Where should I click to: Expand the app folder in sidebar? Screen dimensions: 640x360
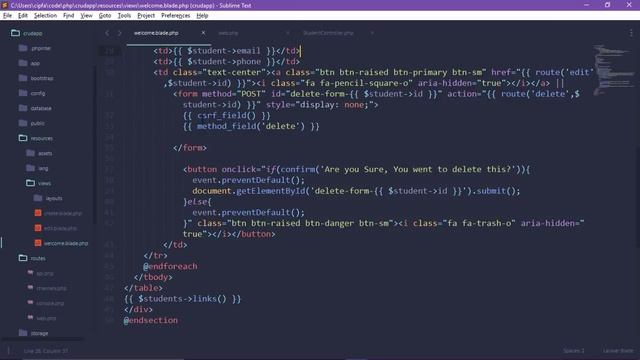(x=35, y=63)
